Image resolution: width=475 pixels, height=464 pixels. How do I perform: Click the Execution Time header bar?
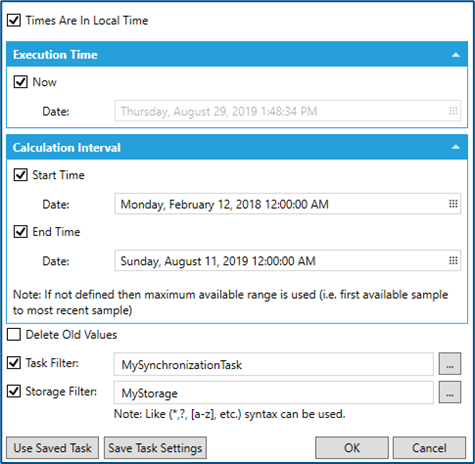coord(237,54)
